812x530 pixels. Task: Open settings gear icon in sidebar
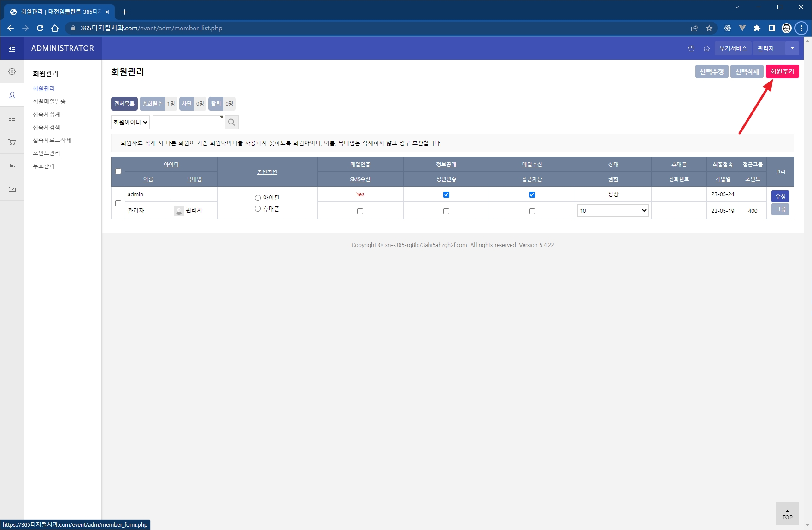tap(12, 71)
